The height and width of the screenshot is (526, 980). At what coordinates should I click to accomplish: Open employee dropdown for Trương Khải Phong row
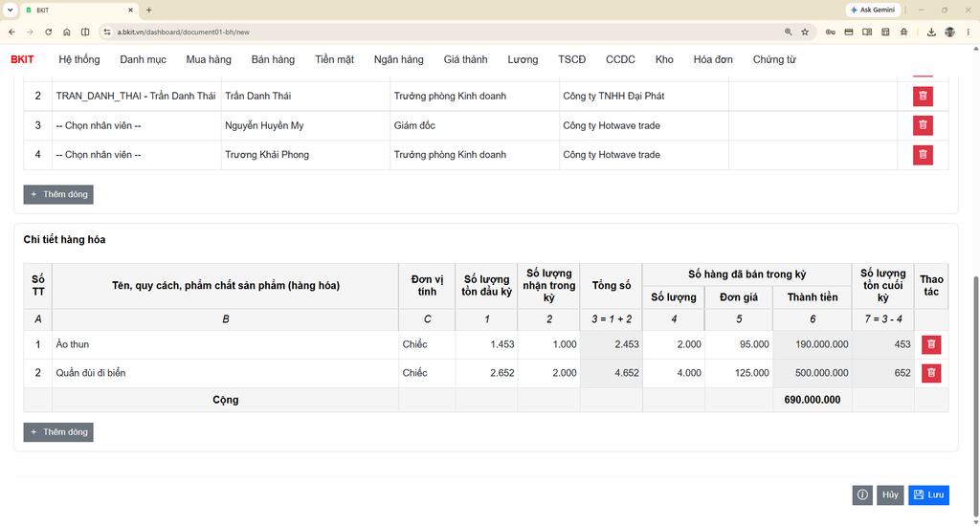[x=137, y=155]
